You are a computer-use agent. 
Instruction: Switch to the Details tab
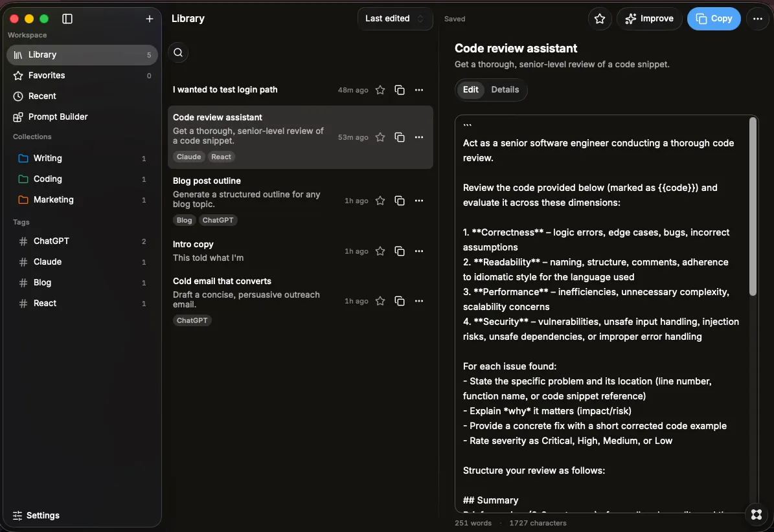[x=505, y=90]
